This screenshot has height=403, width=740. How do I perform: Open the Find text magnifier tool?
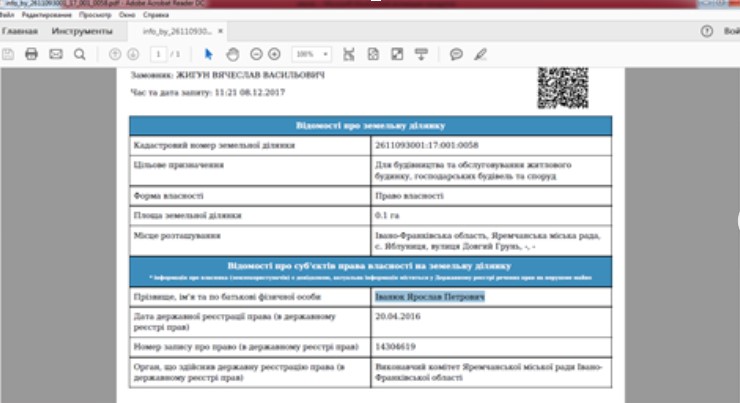tap(79, 53)
